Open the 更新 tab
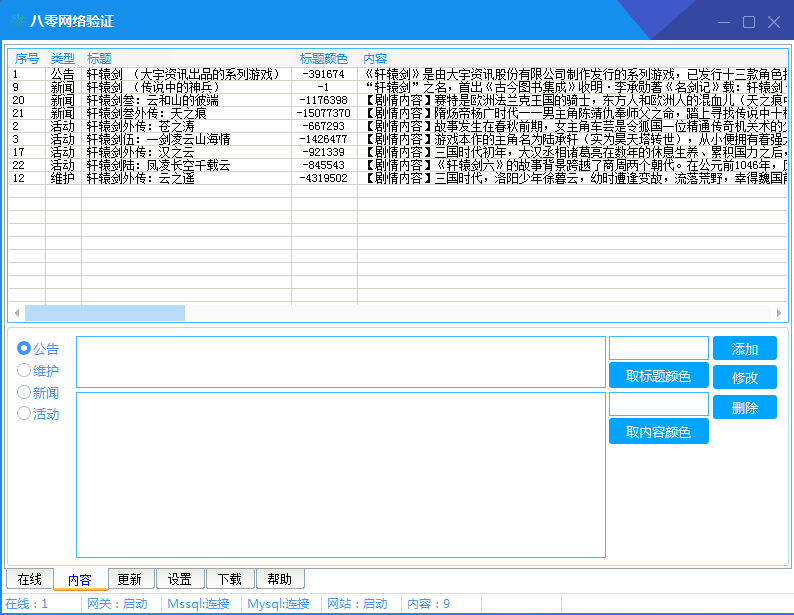This screenshot has width=794, height=615. coord(130,579)
